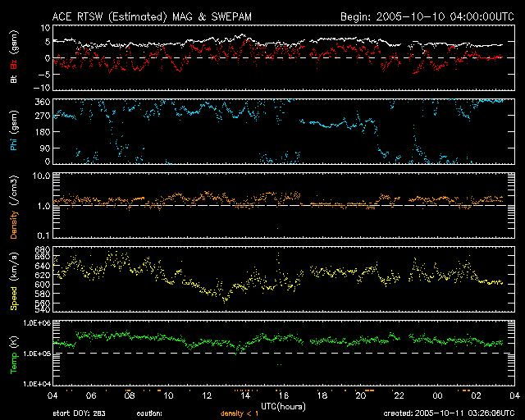Select the '1.0' tick on the Density axis

(x=43, y=206)
